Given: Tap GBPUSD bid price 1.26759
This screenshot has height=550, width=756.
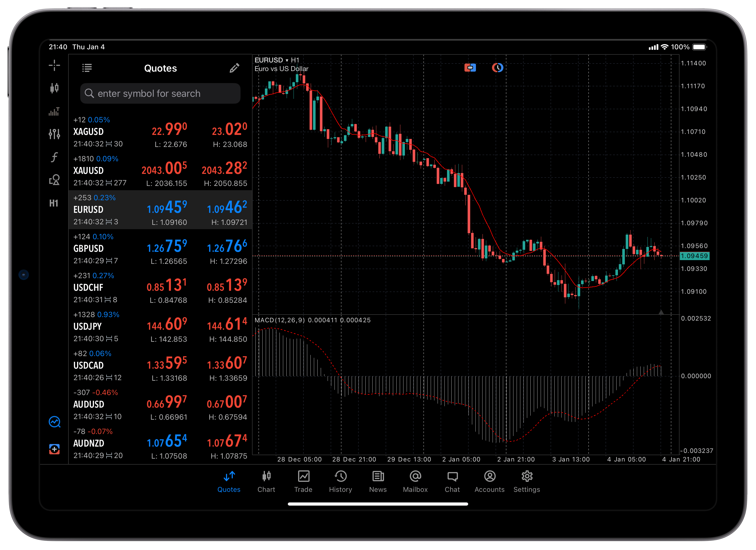Looking at the screenshot, I should pyautogui.click(x=167, y=246).
